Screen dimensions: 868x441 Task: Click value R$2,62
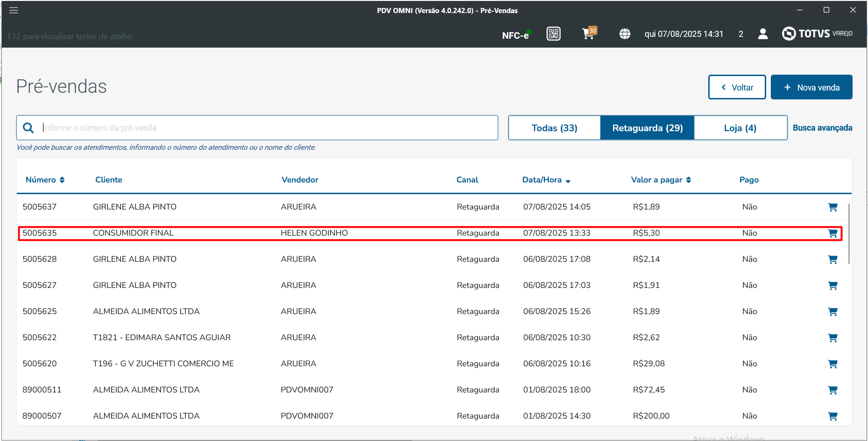[x=646, y=337]
